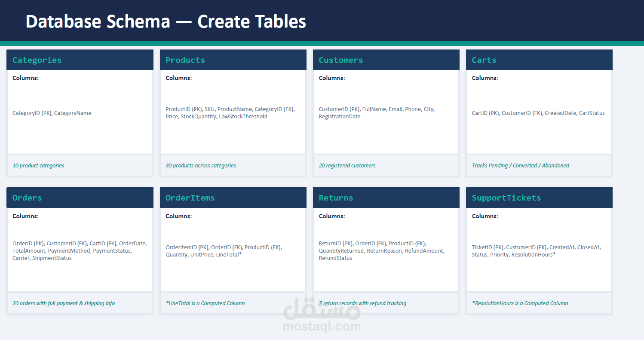This screenshot has height=340, width=644.
Task: Click the Returns column list starting ReturnID (PK)
Action: [x=381, y=251]
